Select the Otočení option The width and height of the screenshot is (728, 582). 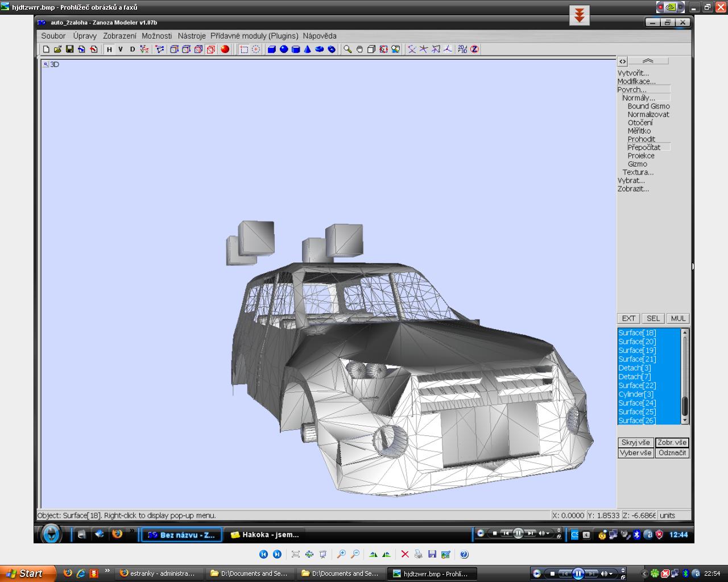(x=640, y=123)
